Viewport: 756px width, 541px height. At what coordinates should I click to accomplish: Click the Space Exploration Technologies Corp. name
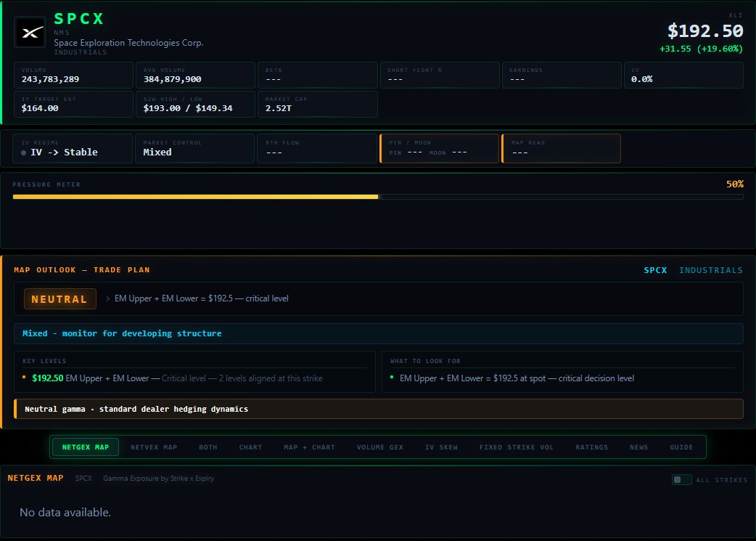click(128, 43)
